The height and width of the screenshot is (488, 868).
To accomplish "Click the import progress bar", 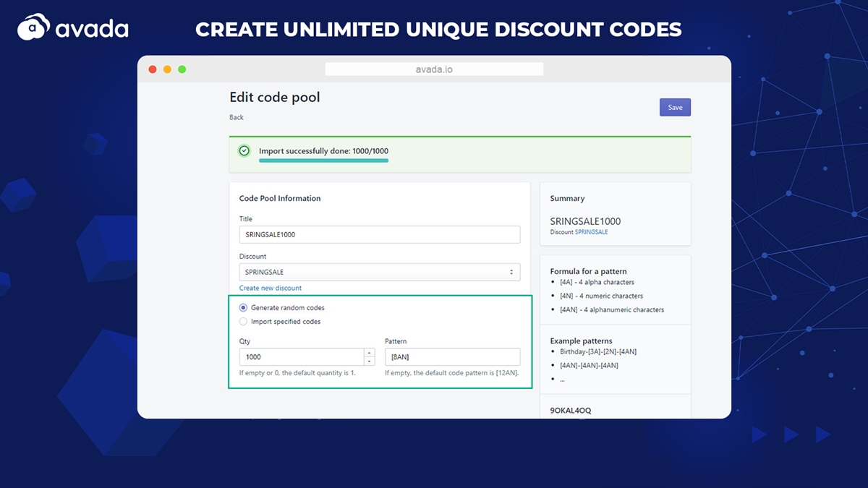I will point(323,160).
